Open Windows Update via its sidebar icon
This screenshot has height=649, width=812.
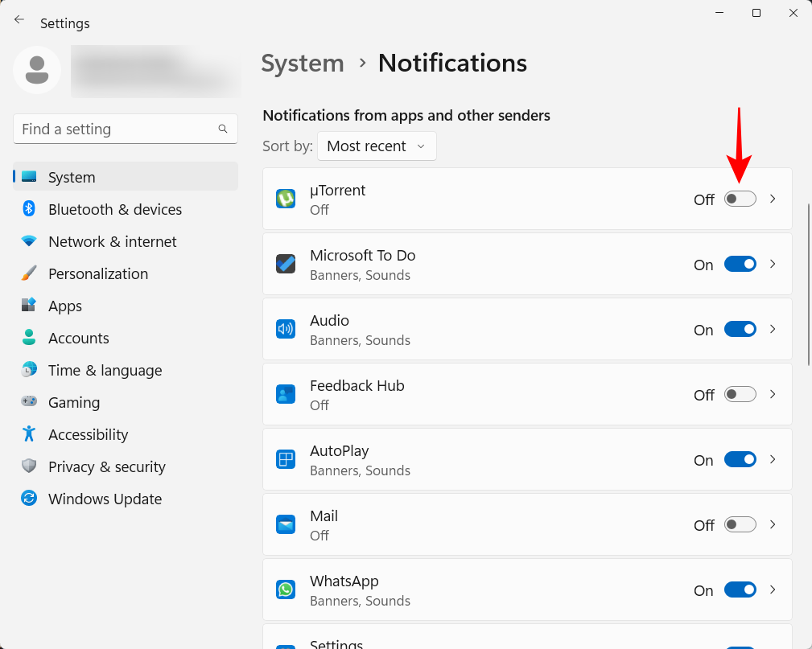29,499
